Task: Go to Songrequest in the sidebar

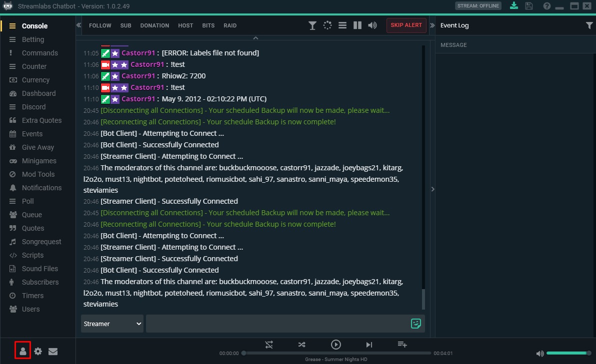Action: tap(41, 242)
